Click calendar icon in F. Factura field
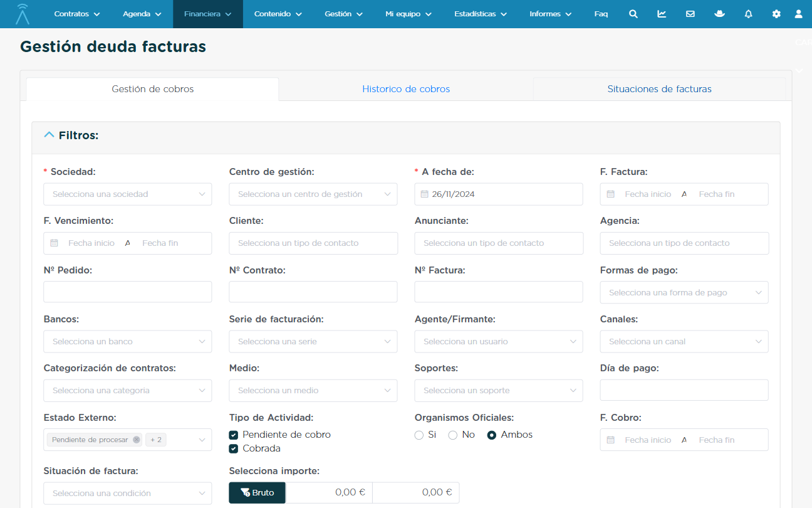This screenshot has width=812, height=508. tap(610, 194)
